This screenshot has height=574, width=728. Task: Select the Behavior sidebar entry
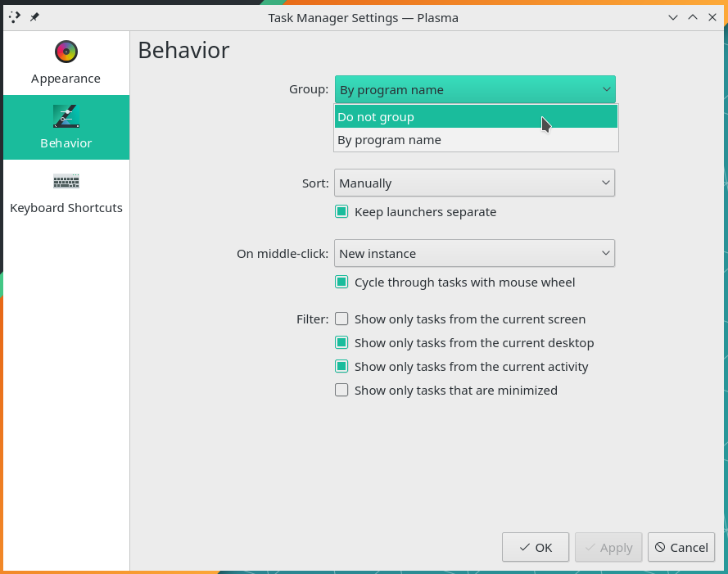tap(66, 127)
